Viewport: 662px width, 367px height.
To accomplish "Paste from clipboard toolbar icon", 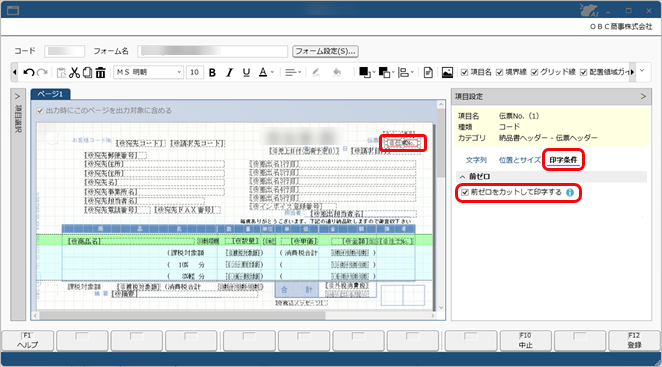I will click(x=61, y=73).
